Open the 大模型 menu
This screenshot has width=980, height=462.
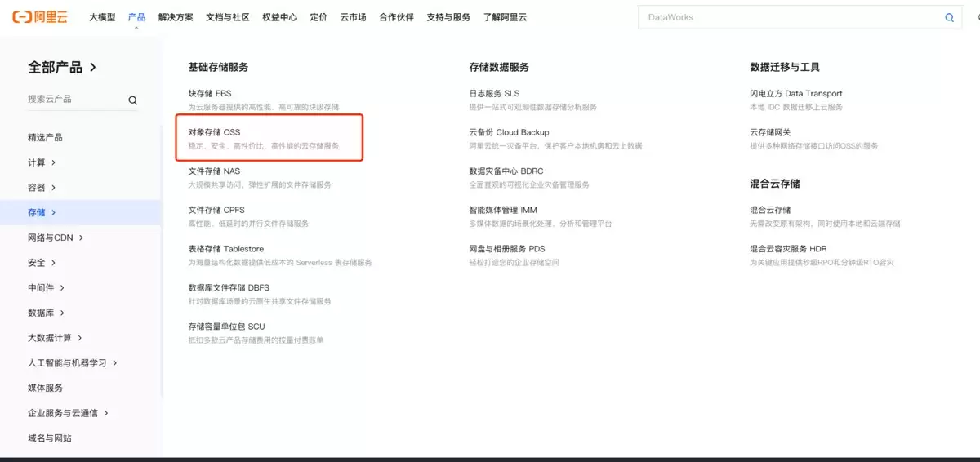point(102,17)
